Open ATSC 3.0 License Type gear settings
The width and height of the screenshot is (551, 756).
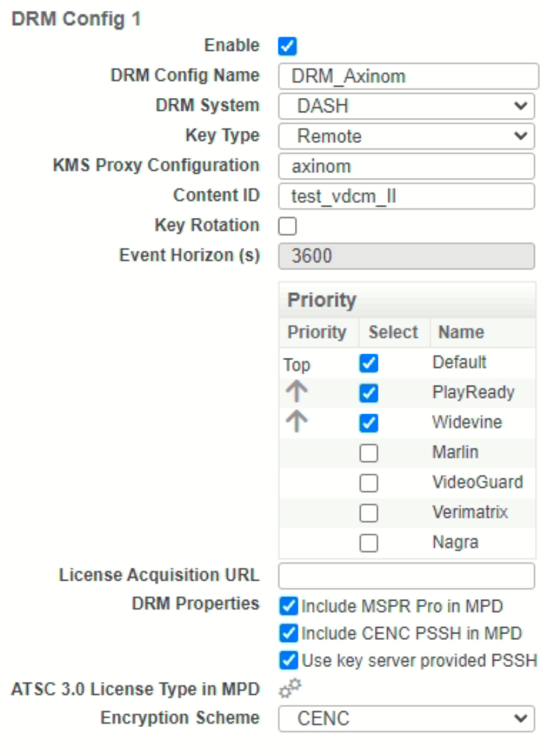[290, 689]
